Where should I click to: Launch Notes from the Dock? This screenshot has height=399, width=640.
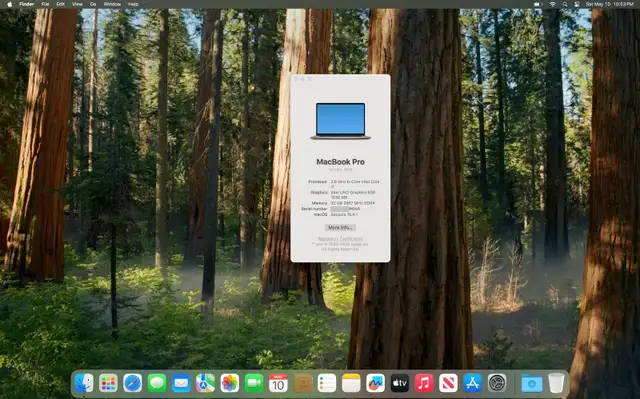351,383
